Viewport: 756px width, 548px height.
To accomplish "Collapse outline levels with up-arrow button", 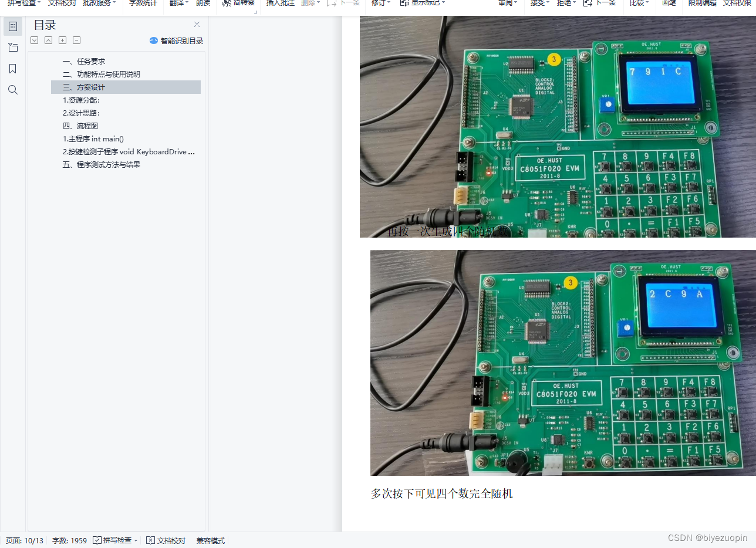I will 49,40.
